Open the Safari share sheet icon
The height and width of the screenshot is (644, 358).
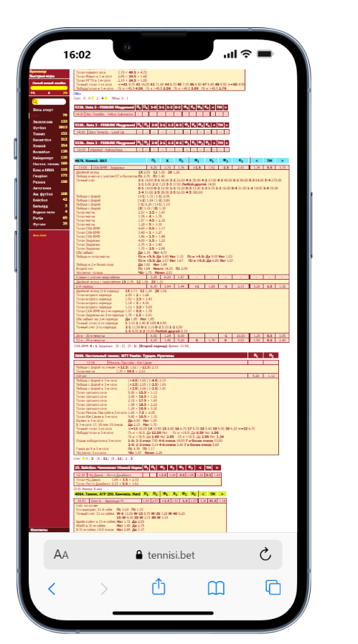coord(159,587)
